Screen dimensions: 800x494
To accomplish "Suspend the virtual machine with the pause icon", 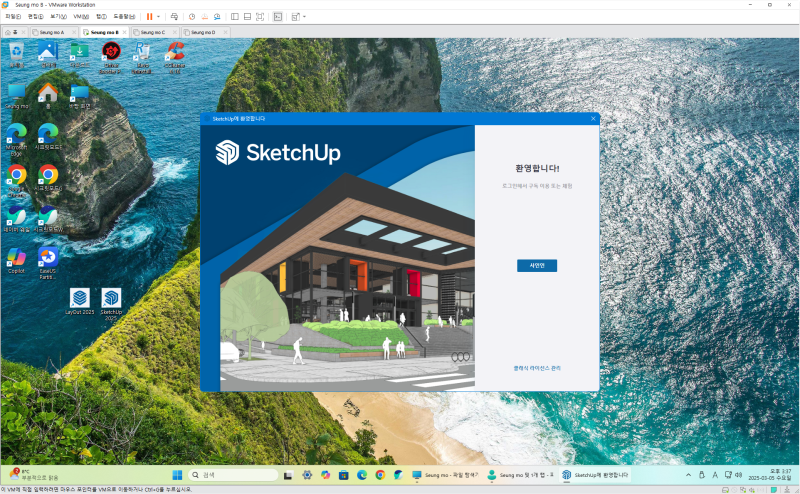I will [149, 17].
